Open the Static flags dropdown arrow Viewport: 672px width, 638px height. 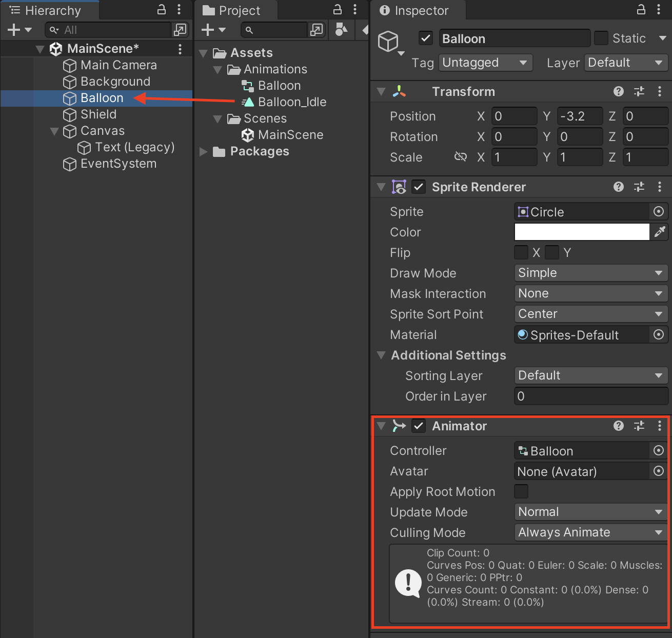click(662, 38)
